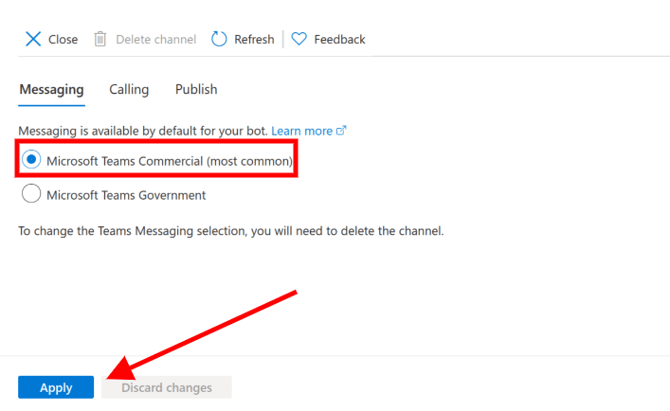This screenshot has height=411, width=670.
Task: Click the external link icon beside Learn more
Action: click(x=342, y=131)
